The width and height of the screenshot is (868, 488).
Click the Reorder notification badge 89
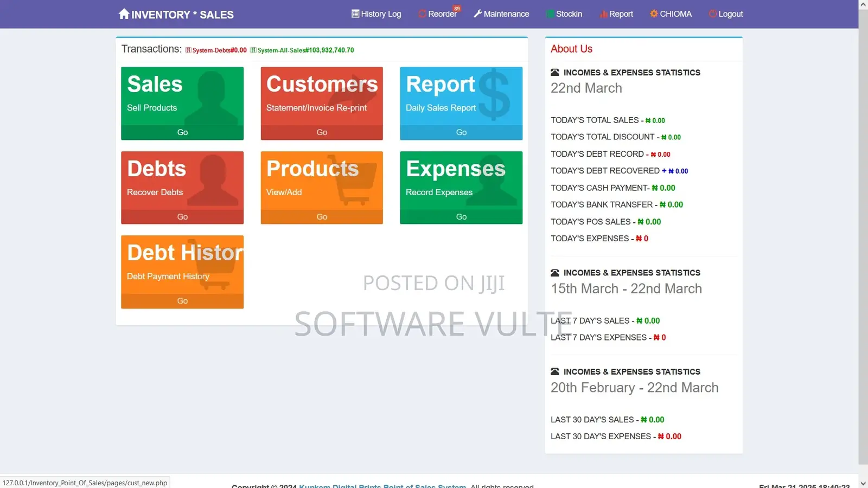click(457, 9)
